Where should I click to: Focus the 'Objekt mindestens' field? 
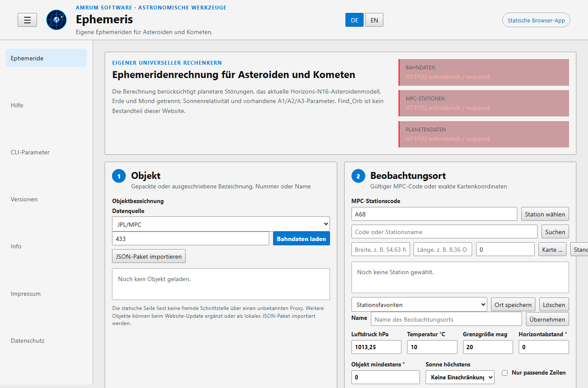point(386,377)
